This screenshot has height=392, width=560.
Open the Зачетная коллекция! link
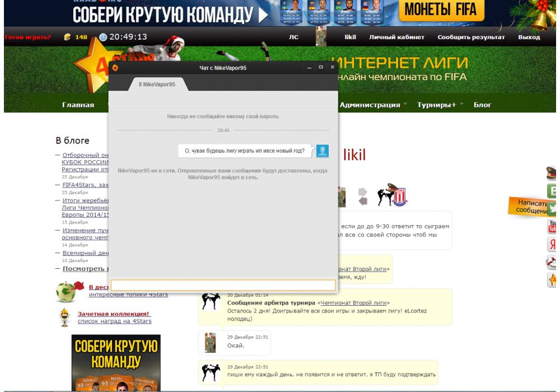[114, 314]
